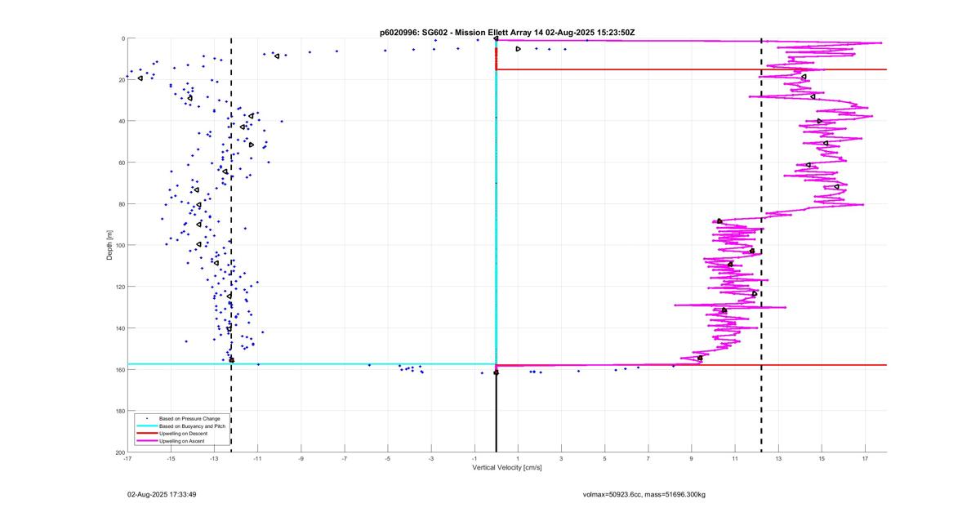Click x-axis tick label "-11"
Viewport: 980px width, 508px height.
point(257,459)
